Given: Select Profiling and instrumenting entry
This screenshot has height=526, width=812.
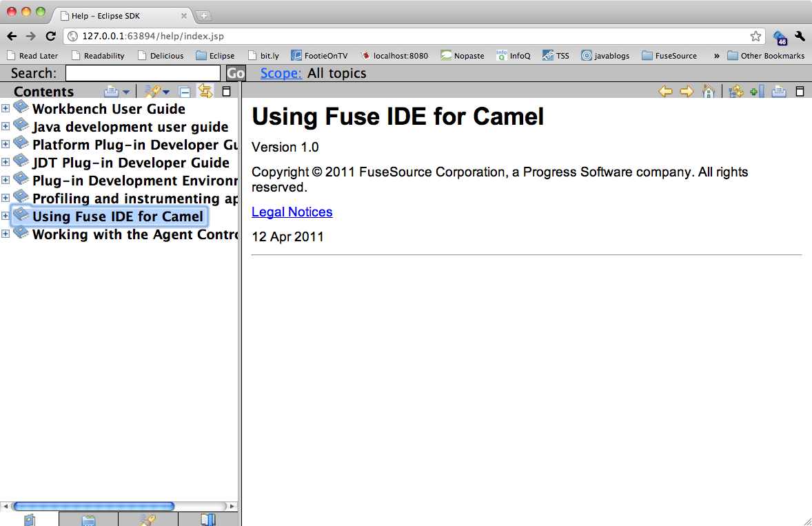Looking at the screenshot, I should point(134,199).
